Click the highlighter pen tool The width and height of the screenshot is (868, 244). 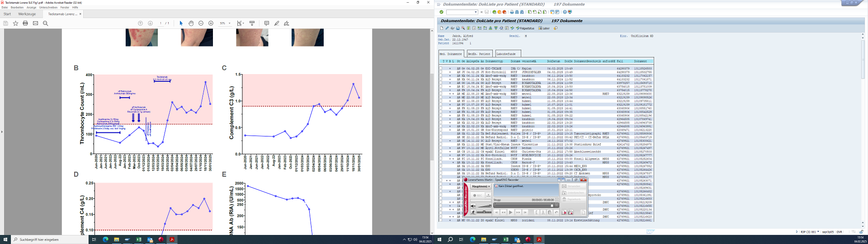pos(276,23)
